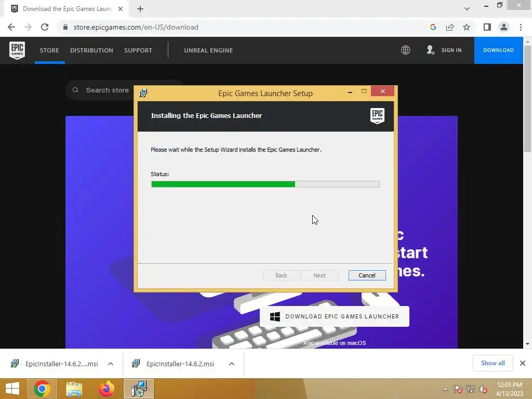Click Download Epic Games Launcher button
The height and width of the screenshot is (399, 532).
point(335,316)
